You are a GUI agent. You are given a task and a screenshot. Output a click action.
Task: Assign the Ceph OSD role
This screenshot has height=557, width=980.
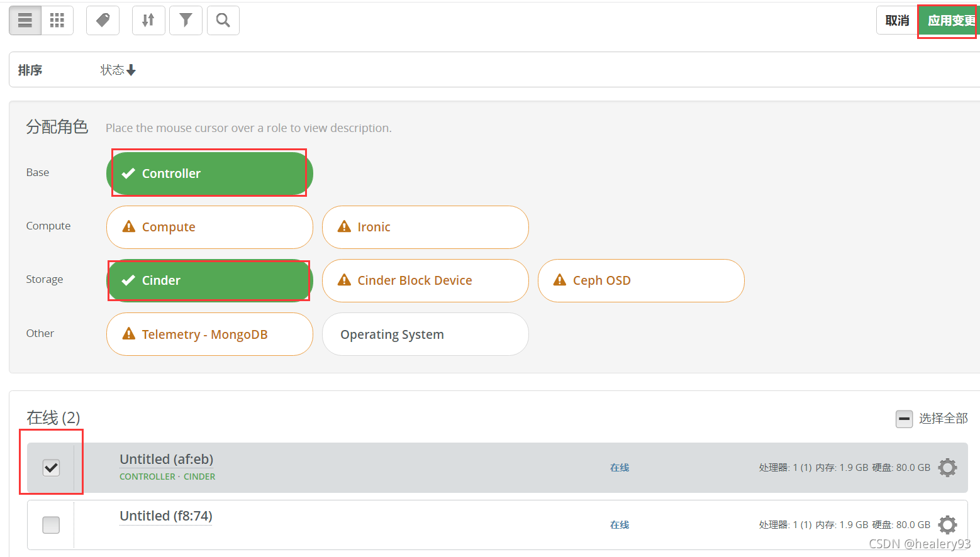pyautogui.click(x=640, y=280)
